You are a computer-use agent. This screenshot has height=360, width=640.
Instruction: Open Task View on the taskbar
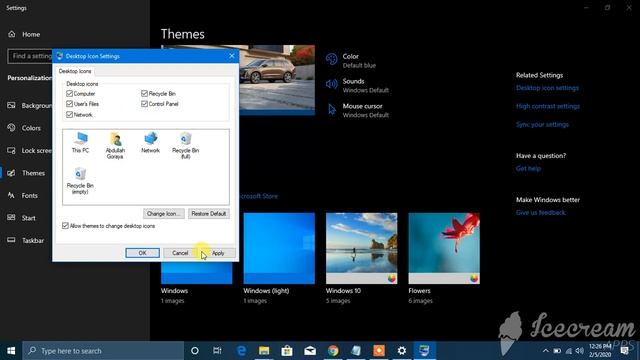click(x=217, y=351)
